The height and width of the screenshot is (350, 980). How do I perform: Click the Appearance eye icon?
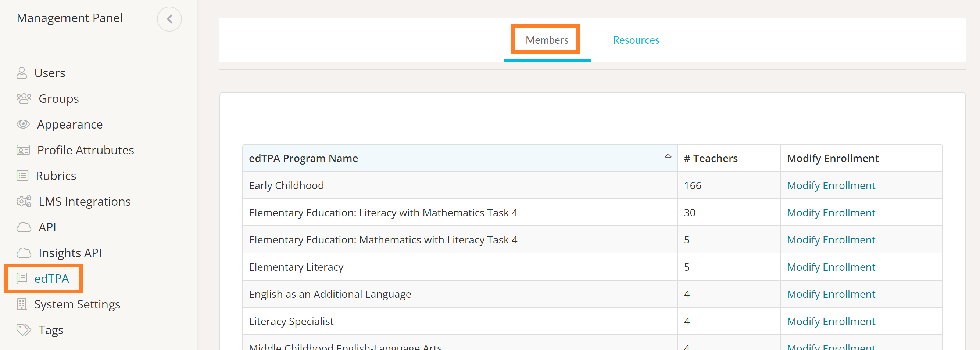coord(23,124)
